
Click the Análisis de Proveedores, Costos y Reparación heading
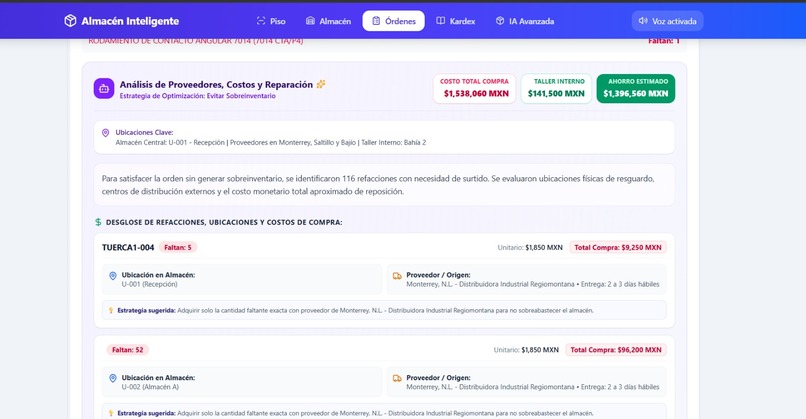[x=216, y=84]
